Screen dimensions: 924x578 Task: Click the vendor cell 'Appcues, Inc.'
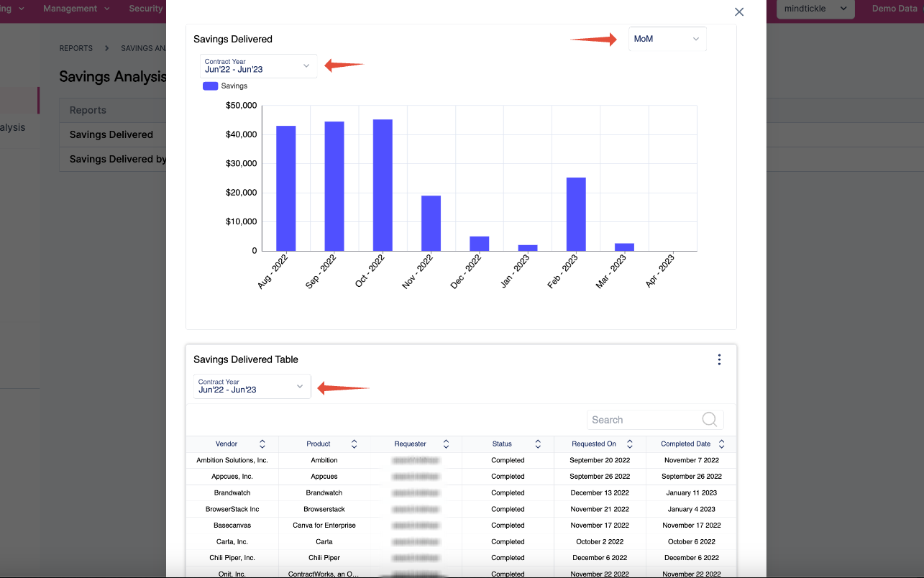click(232, 477)
